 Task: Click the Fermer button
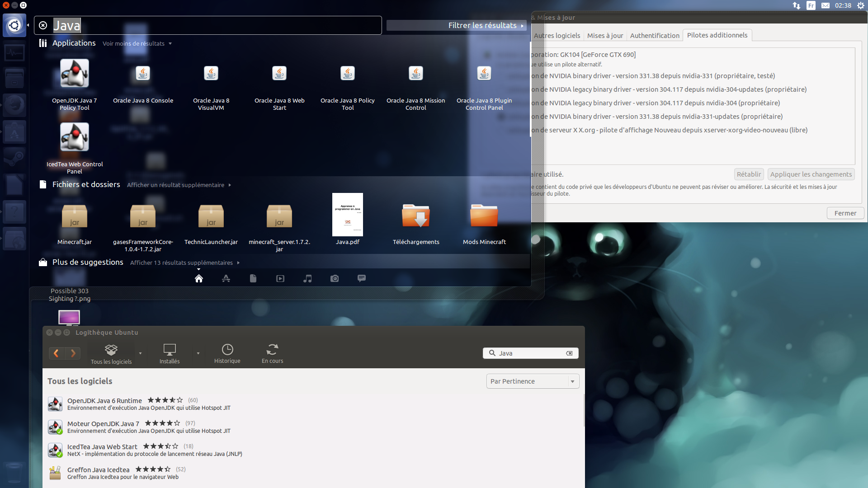845,213
